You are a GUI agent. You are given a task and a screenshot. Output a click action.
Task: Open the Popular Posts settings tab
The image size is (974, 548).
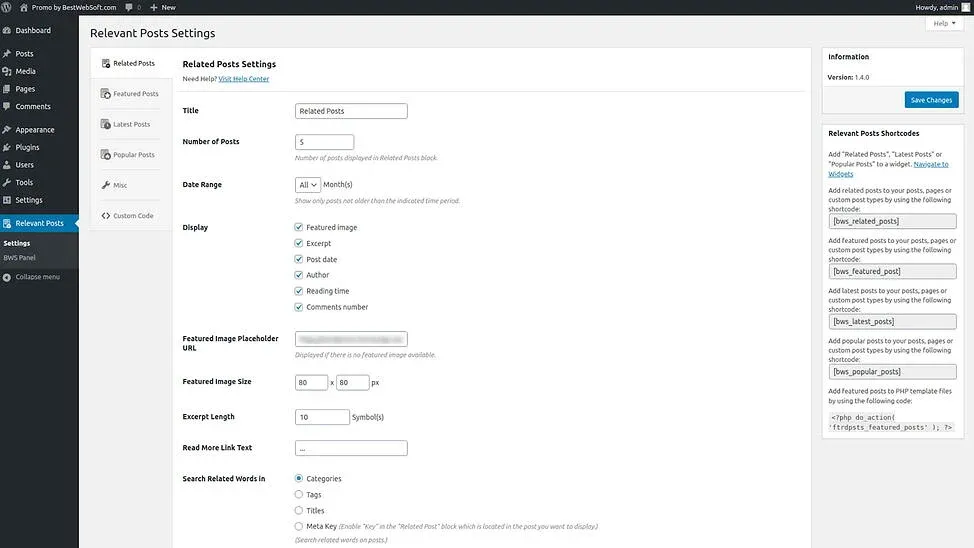pos(130,155)
